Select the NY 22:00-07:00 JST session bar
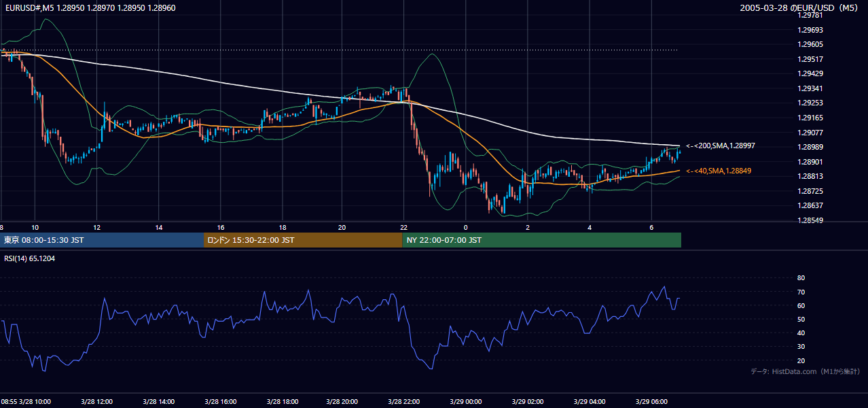 [x=542, y=240]
